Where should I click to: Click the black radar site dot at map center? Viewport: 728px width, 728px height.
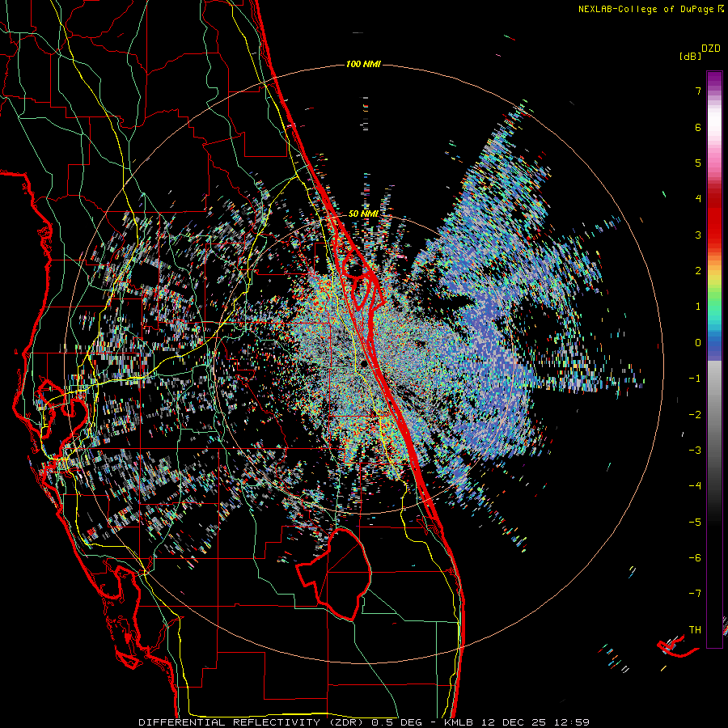coord(365,363)
